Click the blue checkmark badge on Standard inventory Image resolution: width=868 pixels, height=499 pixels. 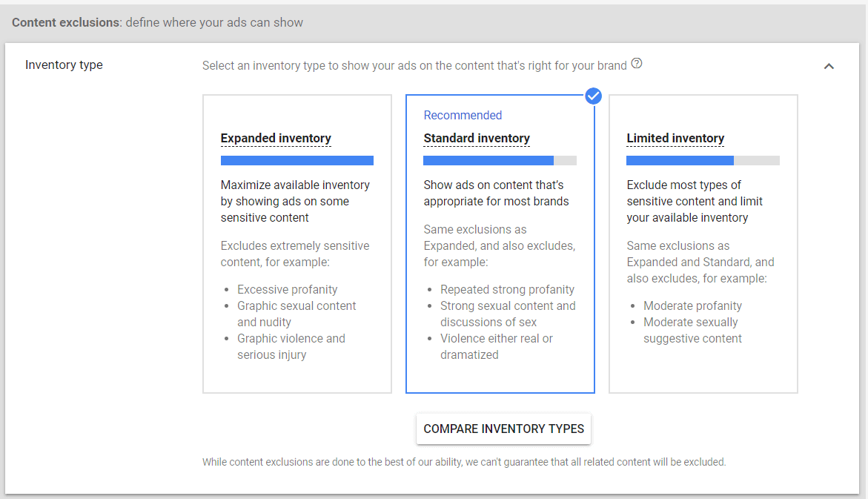[x=593, y=96]
